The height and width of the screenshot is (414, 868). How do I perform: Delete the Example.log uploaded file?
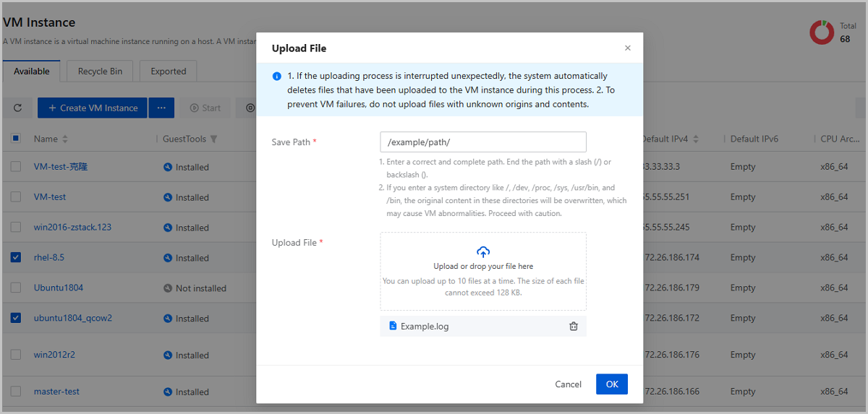coord(574,327)
